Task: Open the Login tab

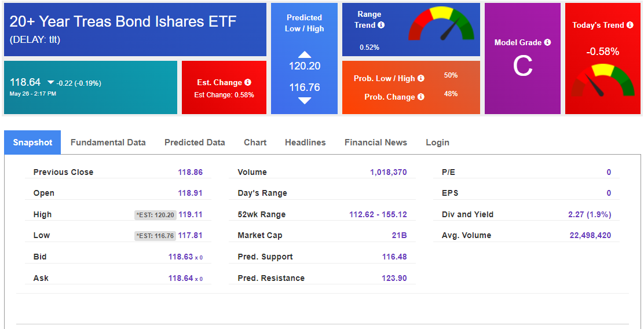Action: tap(437, 142)
